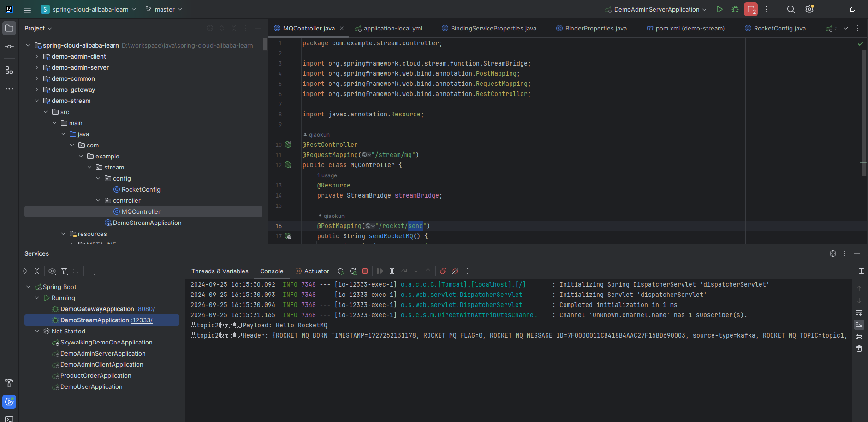Screen dimensions: 868x422
Task: Open the Commit tool window
Action: (9, 47)
